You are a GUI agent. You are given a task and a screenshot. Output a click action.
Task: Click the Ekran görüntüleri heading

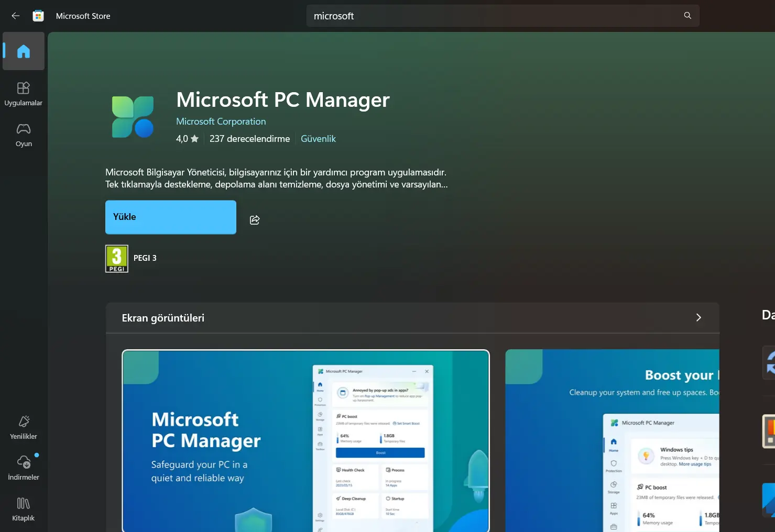[x=163, y=318]
